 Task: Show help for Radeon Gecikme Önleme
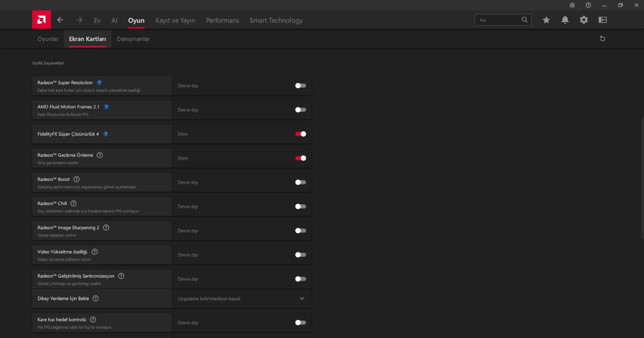[x=100, y=155]
